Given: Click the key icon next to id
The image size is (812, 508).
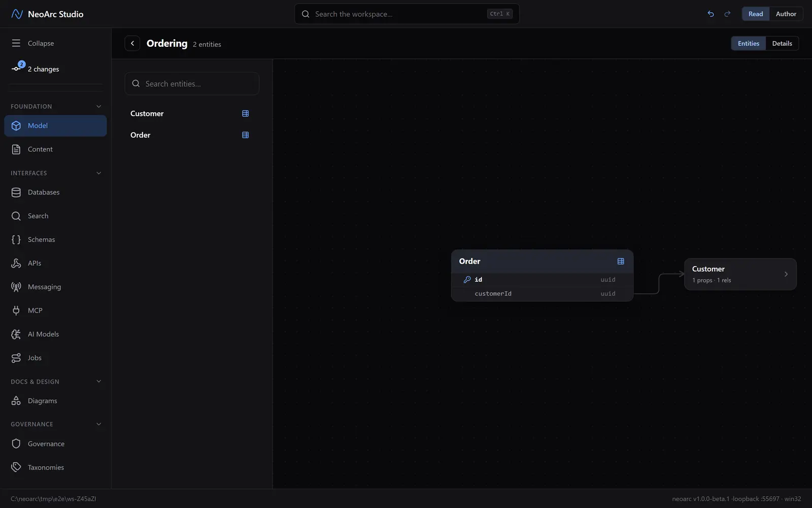Looking at the screenshot, I should point(467,279).
